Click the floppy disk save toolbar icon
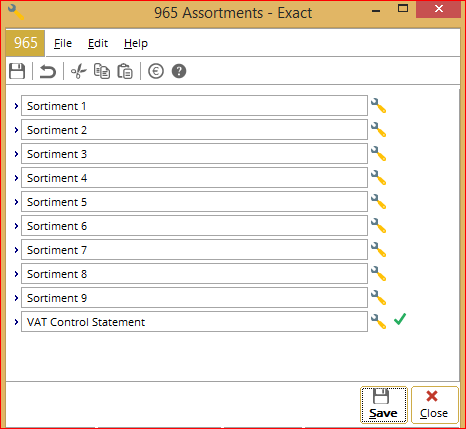466x429 pixels. 17,71
